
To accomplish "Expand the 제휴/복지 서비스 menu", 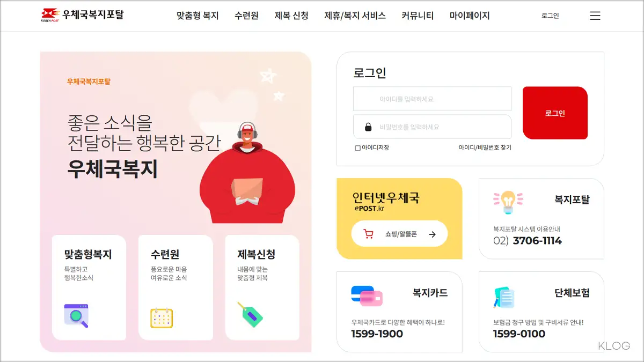I will click(355, 16).
